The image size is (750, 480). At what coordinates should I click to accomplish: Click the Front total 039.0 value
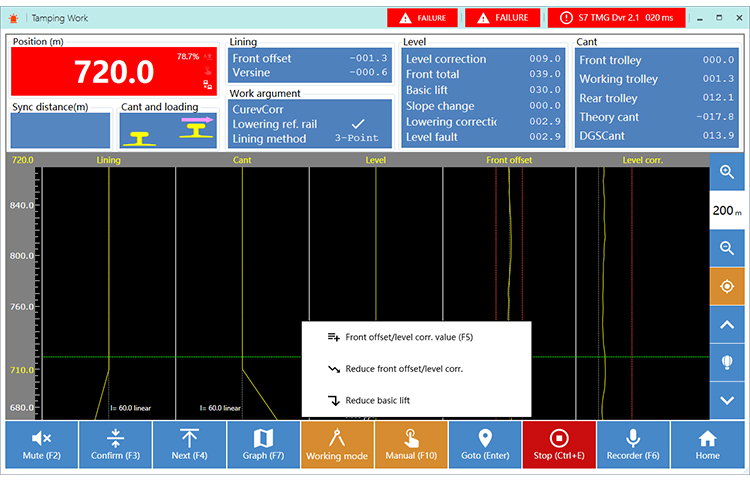coord(545,74)
